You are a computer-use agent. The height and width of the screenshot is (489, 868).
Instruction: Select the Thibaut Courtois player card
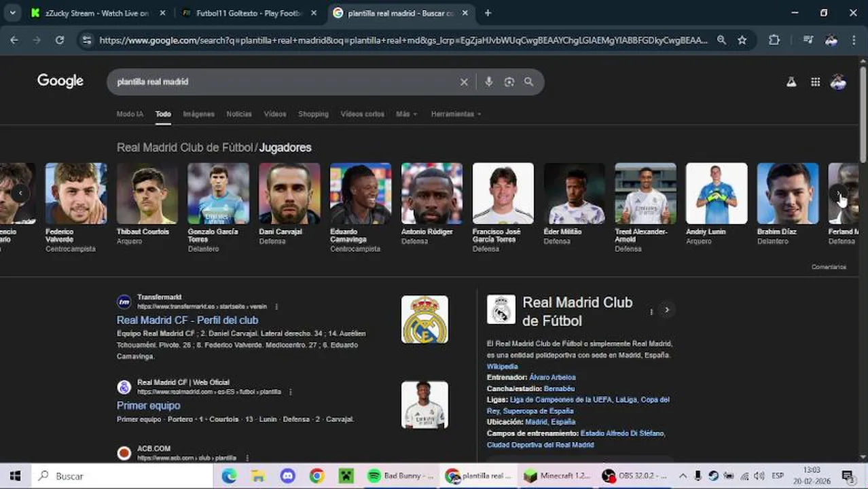(x=147, y=204)
